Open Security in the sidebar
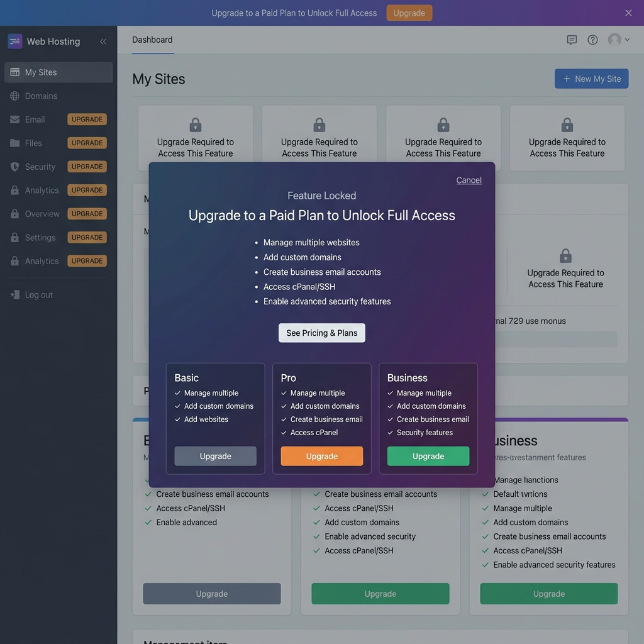The image size is (644, 644). pos(40,167)
